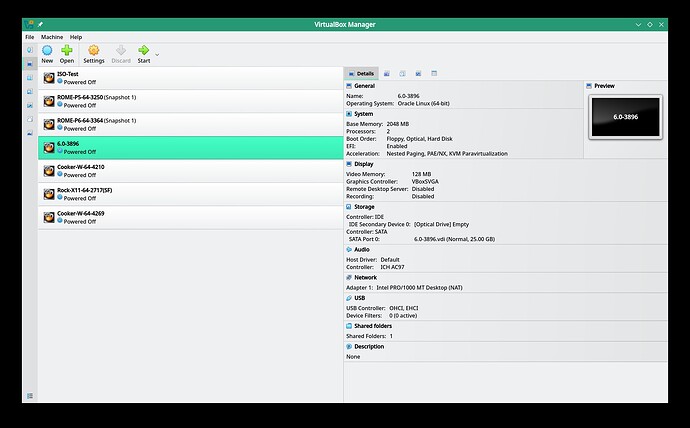Open the Help menu

76,37
